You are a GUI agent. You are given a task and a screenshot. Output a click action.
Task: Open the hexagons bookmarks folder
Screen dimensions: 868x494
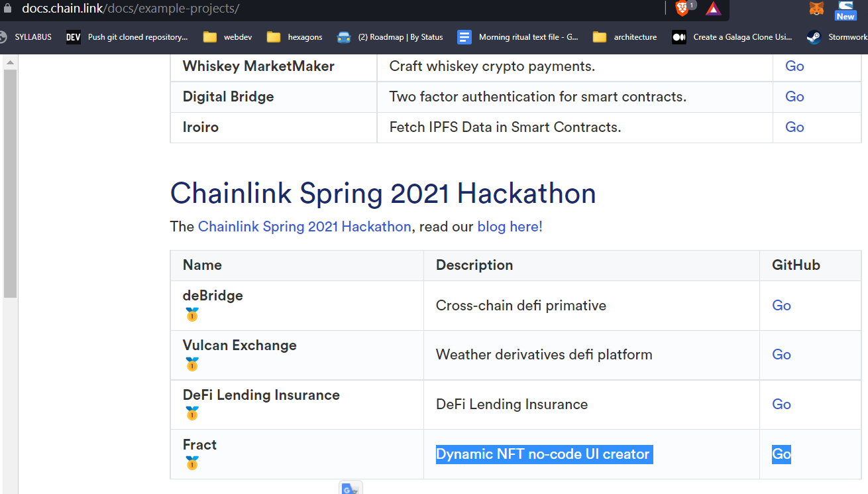(x=294, y=37)
